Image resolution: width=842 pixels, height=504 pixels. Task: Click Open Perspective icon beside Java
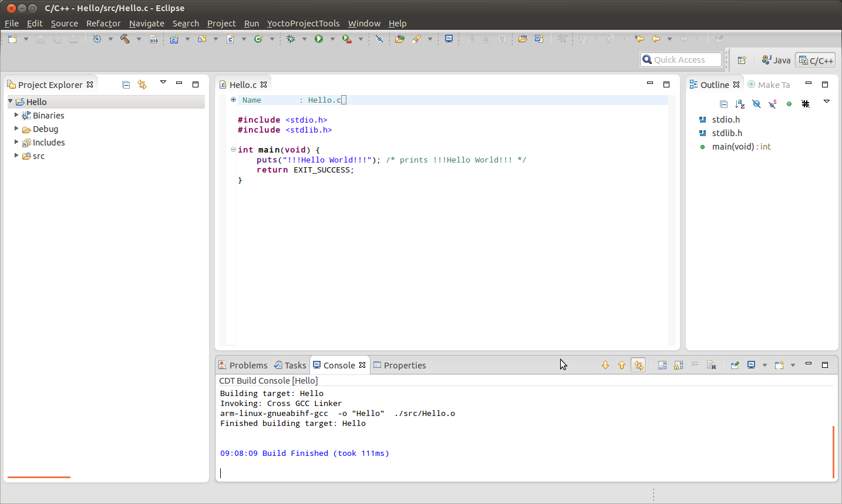[x=742, y=60]
